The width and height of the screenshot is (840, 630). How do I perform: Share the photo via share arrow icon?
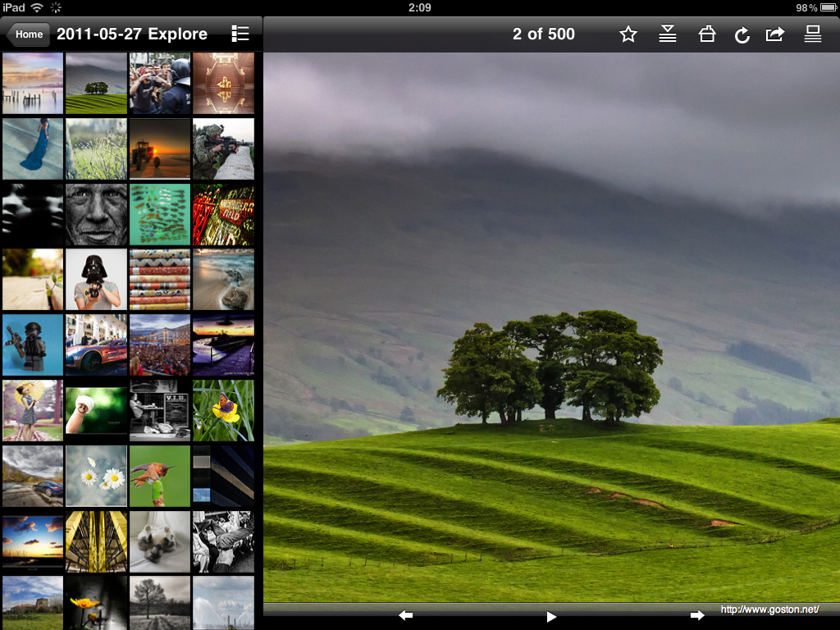pos(775,34)
